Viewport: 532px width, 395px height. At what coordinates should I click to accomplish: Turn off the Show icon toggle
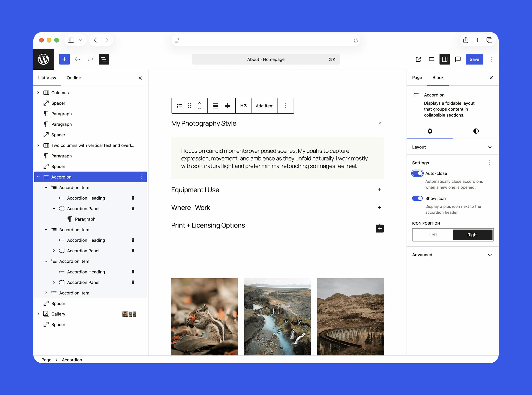(417, 198)
